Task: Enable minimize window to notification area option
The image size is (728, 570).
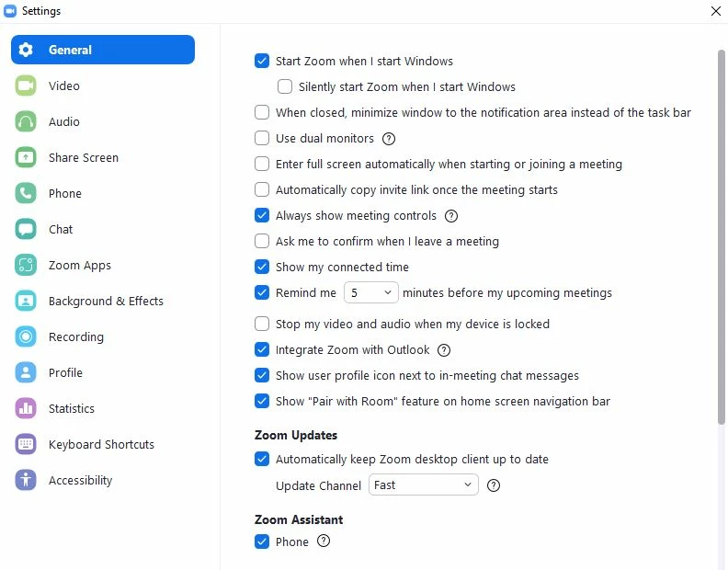Action: point(262,112)
